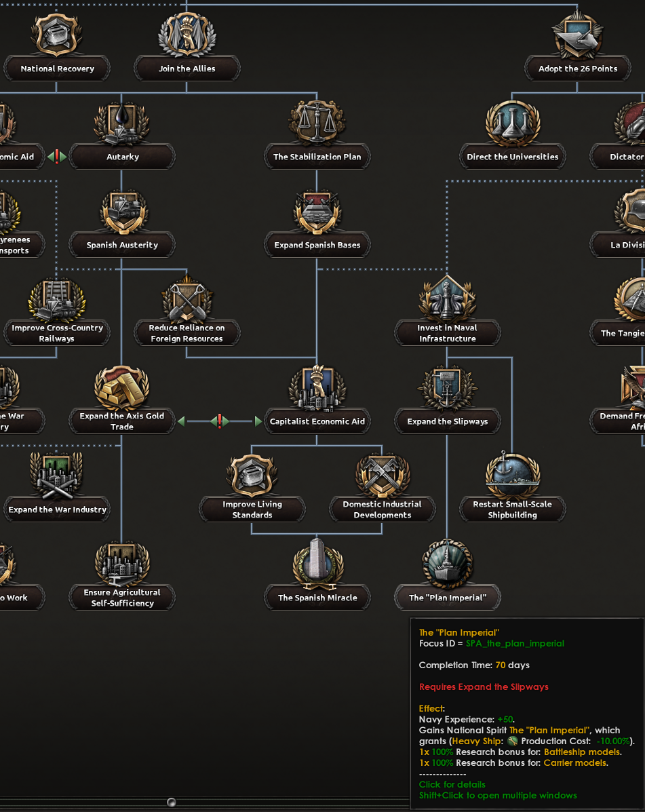Select Restart Small-Scale Shipbuilding ship icon
Viewport: 645px width, 812px height.
[513, 474]
